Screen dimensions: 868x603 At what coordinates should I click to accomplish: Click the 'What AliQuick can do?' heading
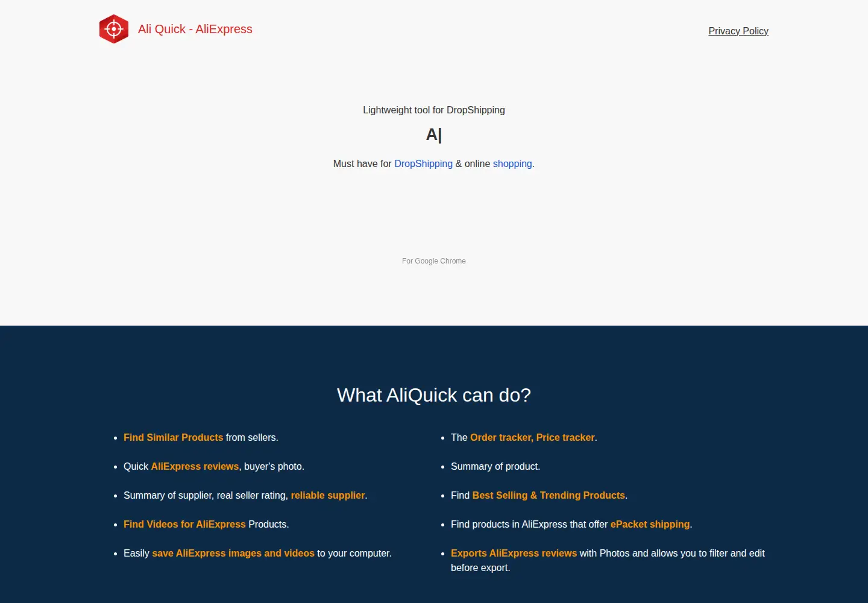click(x=434, y=395)
